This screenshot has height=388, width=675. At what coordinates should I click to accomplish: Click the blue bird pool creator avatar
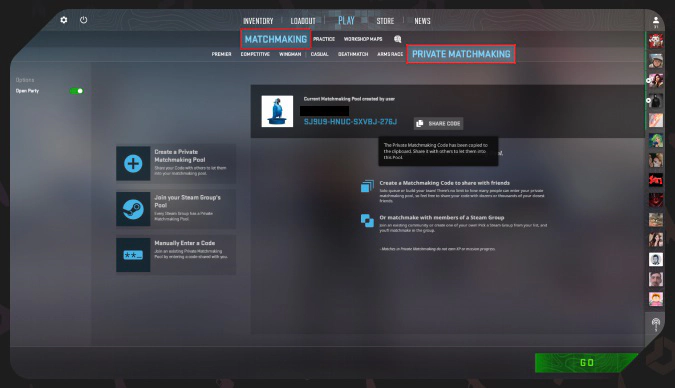tap(277, 111)
